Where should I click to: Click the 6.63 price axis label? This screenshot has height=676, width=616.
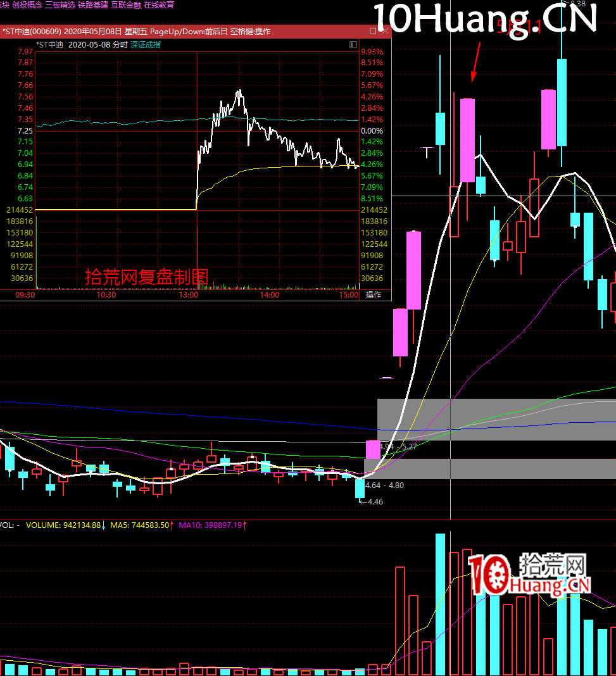click(x=25, y=199)
